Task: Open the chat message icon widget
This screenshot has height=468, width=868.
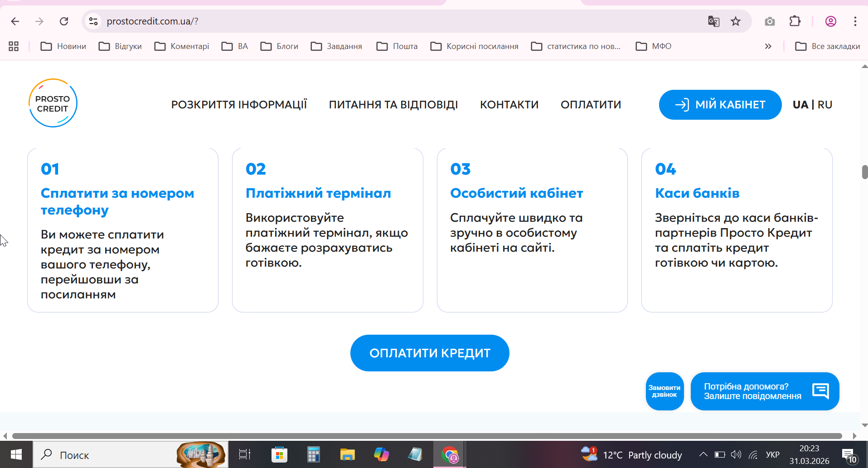Action: 821,391
